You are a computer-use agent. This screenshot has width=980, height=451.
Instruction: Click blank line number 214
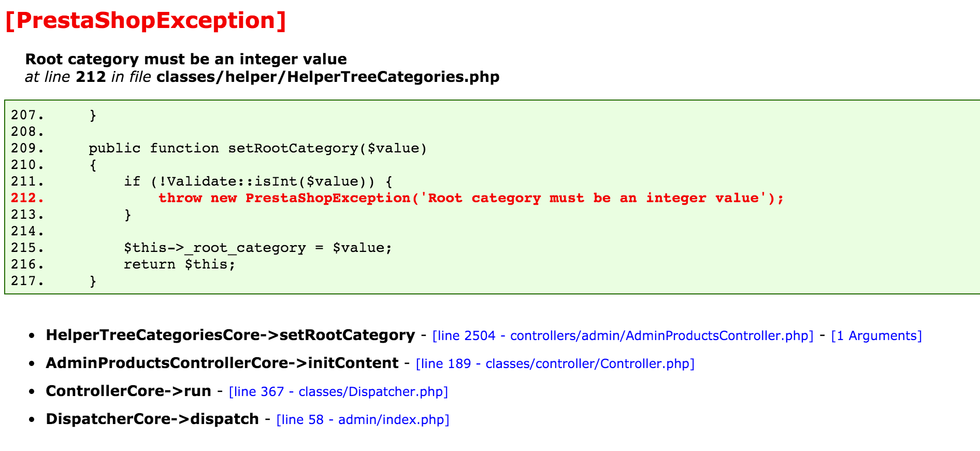pyautogui.click(x=27, y=231)
